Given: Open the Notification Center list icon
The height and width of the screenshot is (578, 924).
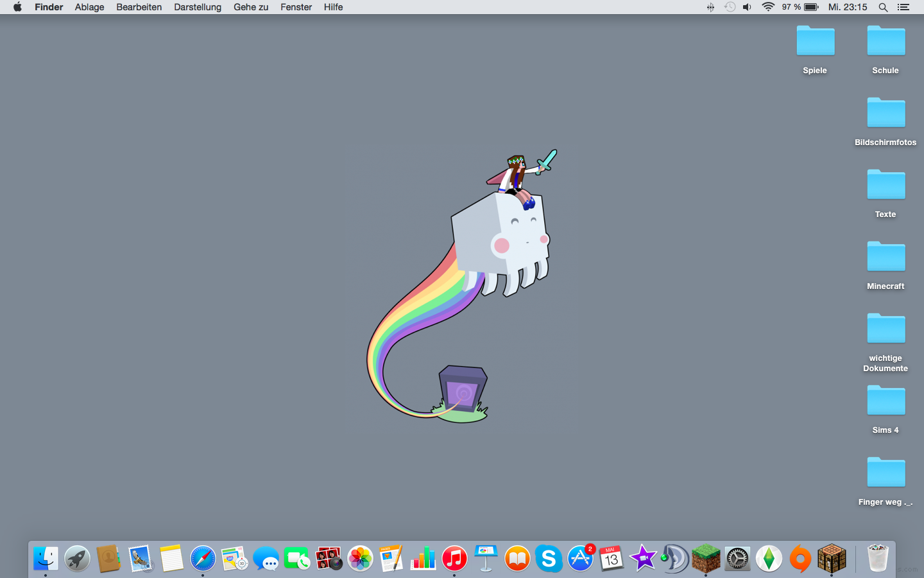Looking at the screenshot, I should [903, 7].
